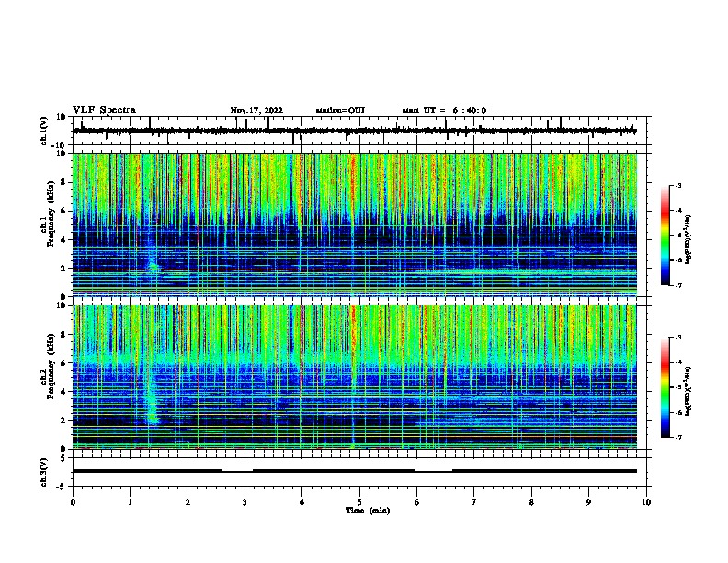Click the ch.2 color bar log(PSD) label

(688, 391)
